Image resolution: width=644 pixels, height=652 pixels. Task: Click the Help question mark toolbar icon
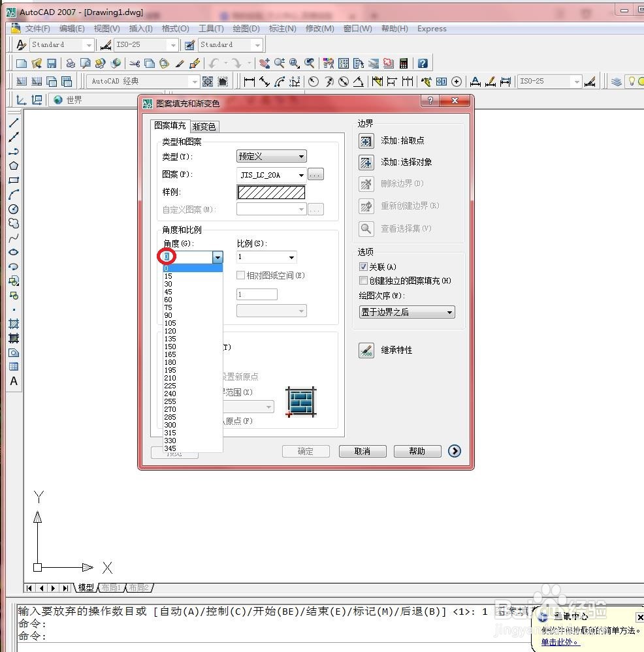pos(423,63)
